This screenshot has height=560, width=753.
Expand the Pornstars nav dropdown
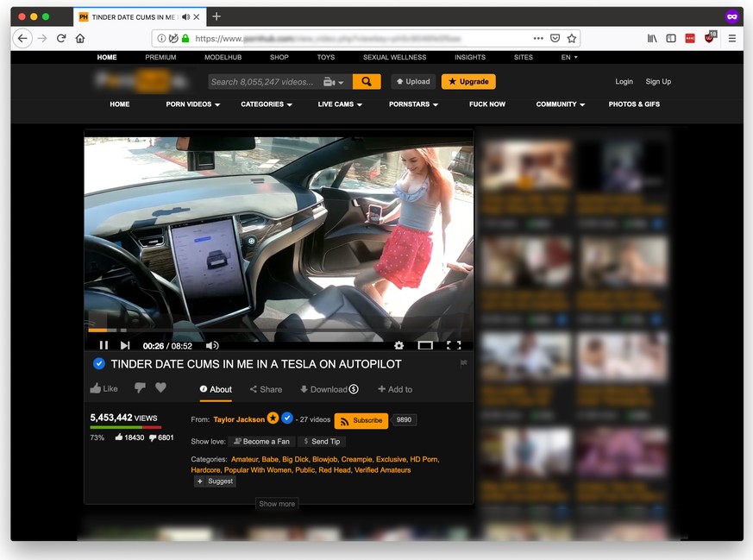[x=413, y=104]
